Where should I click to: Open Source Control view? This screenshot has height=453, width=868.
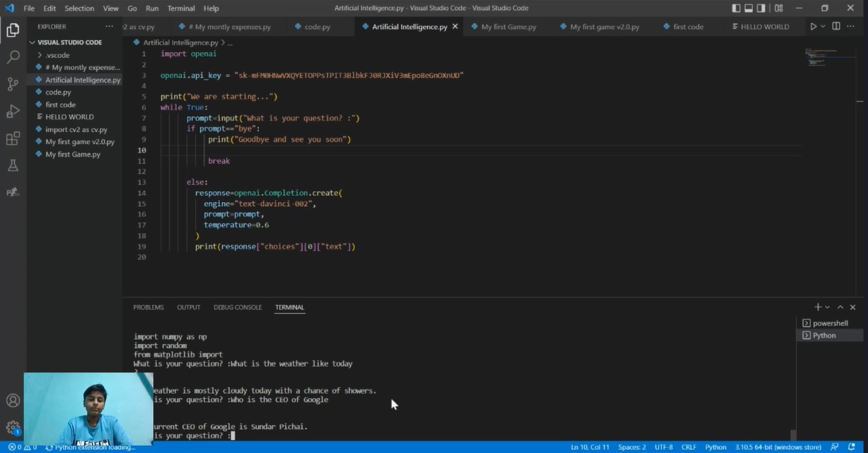pyautogui.click(x=13, y=84)
